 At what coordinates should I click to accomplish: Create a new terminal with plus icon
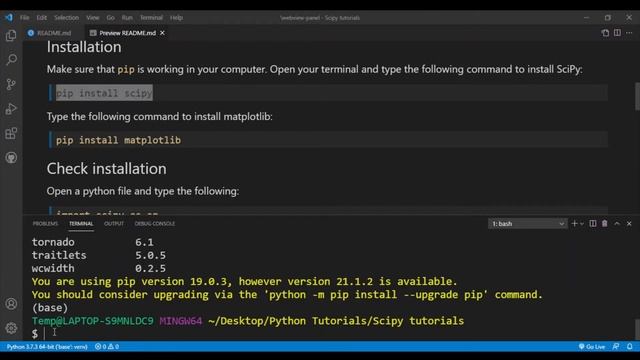(x=574, y=224)
